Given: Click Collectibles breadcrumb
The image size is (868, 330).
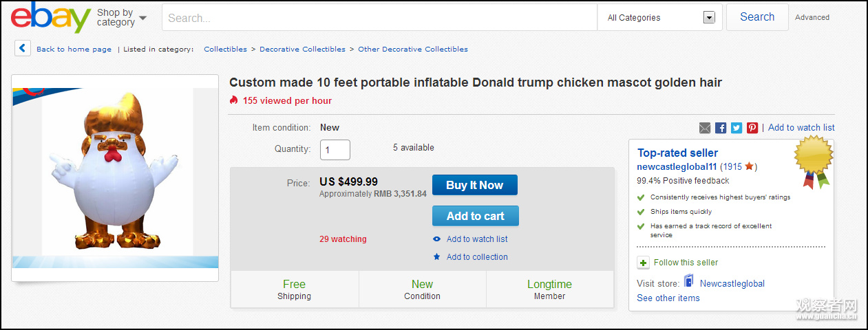Looking at the screenshot, I should (225, 49).
